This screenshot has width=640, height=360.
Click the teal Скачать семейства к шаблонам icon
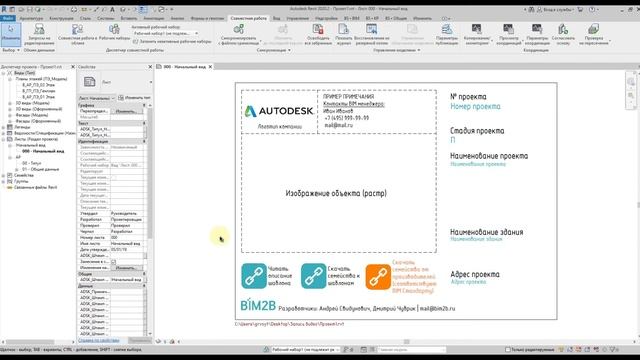313,276
